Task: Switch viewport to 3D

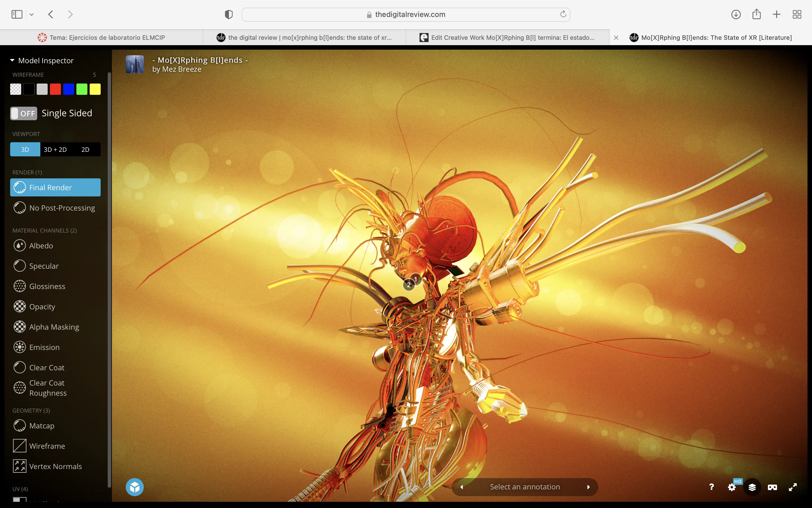Action: pos(25,150)
